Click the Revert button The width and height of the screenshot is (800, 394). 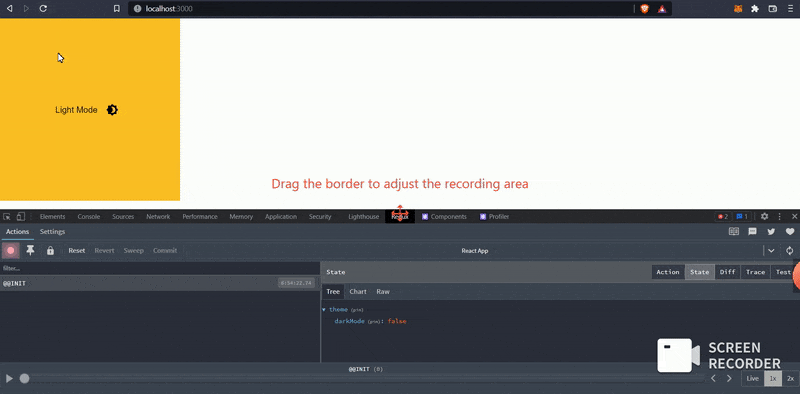[x=105, y=251]
